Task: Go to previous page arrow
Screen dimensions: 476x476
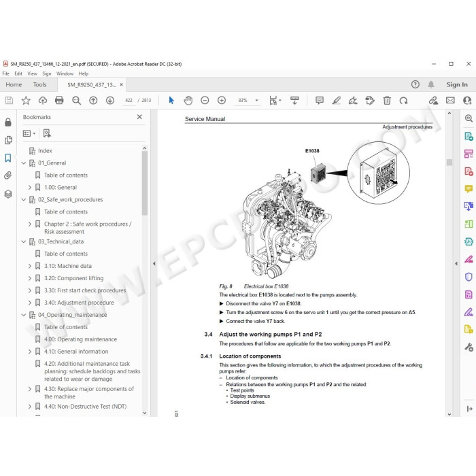Action: (x=93, y=101)
